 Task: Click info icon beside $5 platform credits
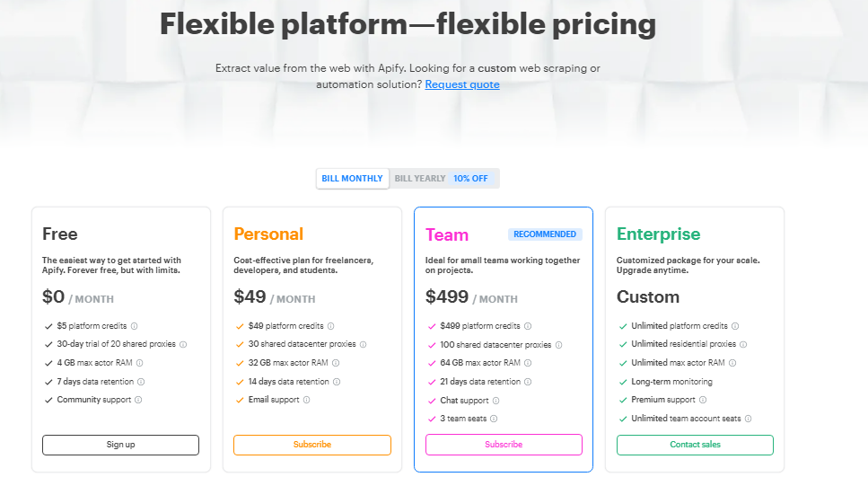[x=135, y=326]
